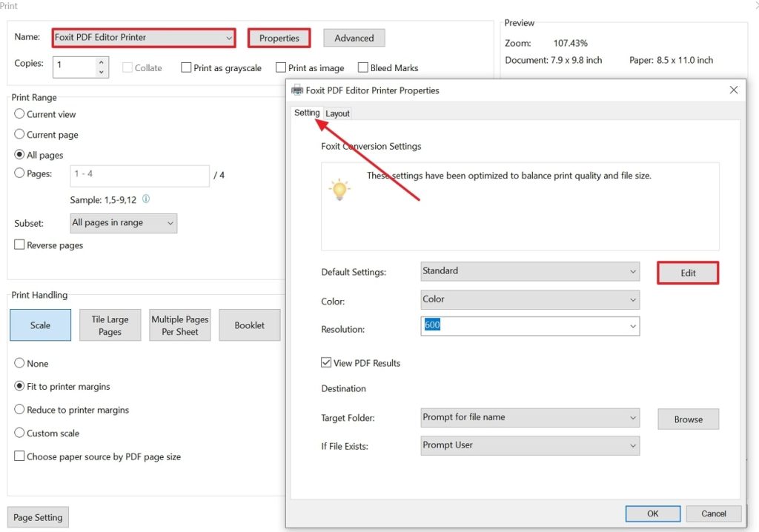This screenshot has width=759, height=532.
Task: Click the Copies input field
Action: pyautogui.click(x=75, y=67)
